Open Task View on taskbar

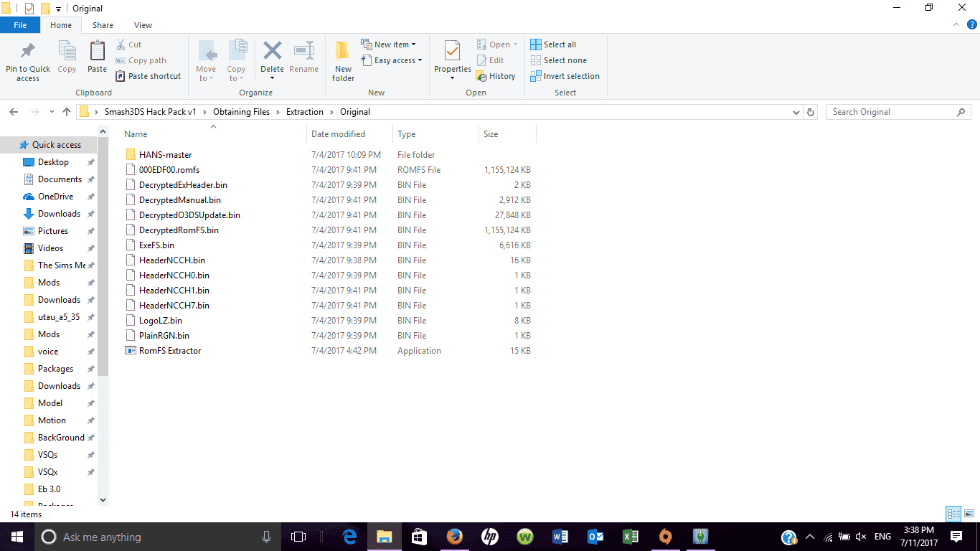[298, 537]
